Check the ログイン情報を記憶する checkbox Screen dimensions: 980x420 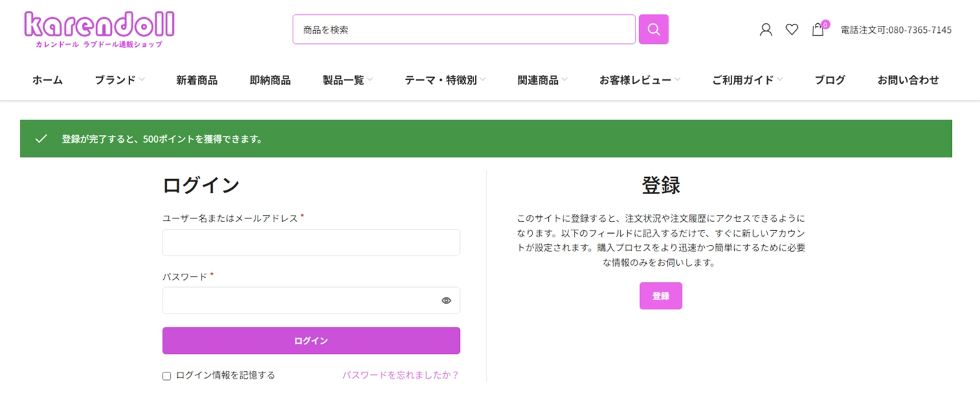point(167,376)
